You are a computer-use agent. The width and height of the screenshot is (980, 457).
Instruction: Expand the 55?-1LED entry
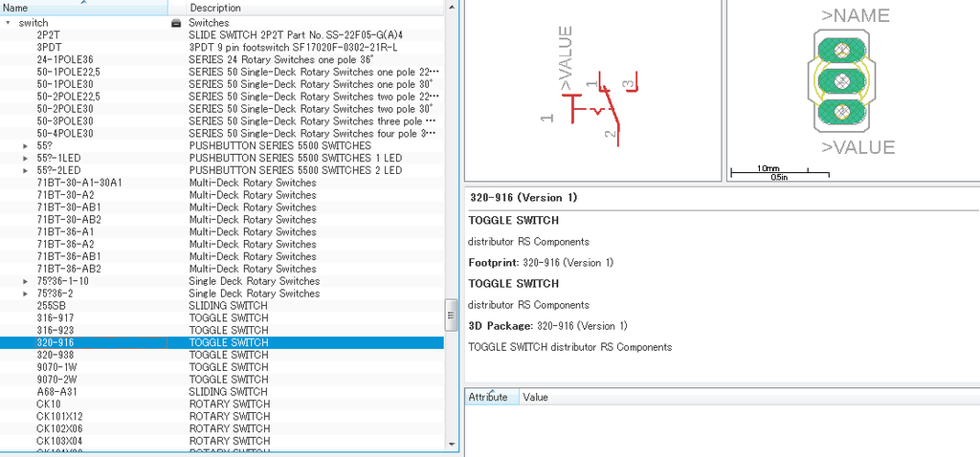26,158
